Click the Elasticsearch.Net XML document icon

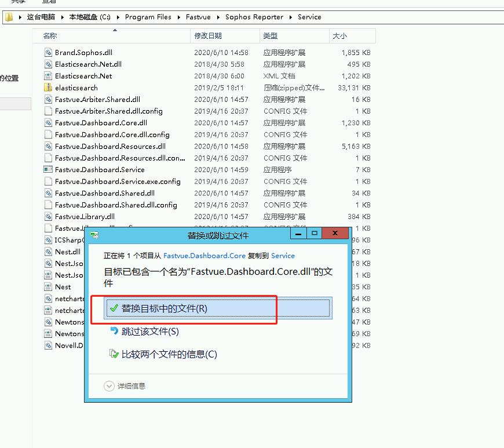tap(48, 76)
